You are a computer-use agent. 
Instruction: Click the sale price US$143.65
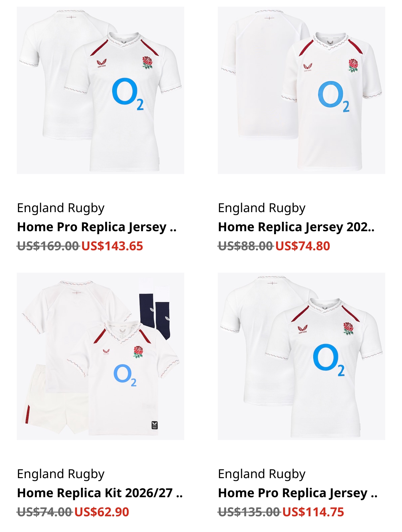tap(112, 246)
